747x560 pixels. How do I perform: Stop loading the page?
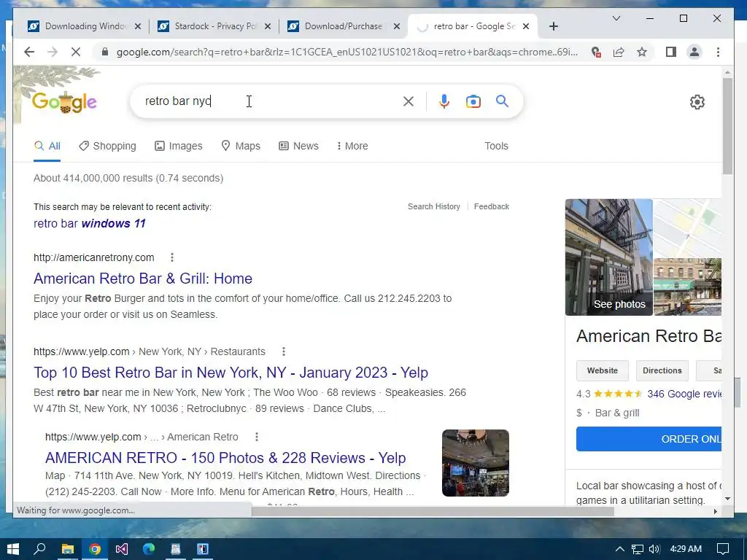(x=76, y=52)
